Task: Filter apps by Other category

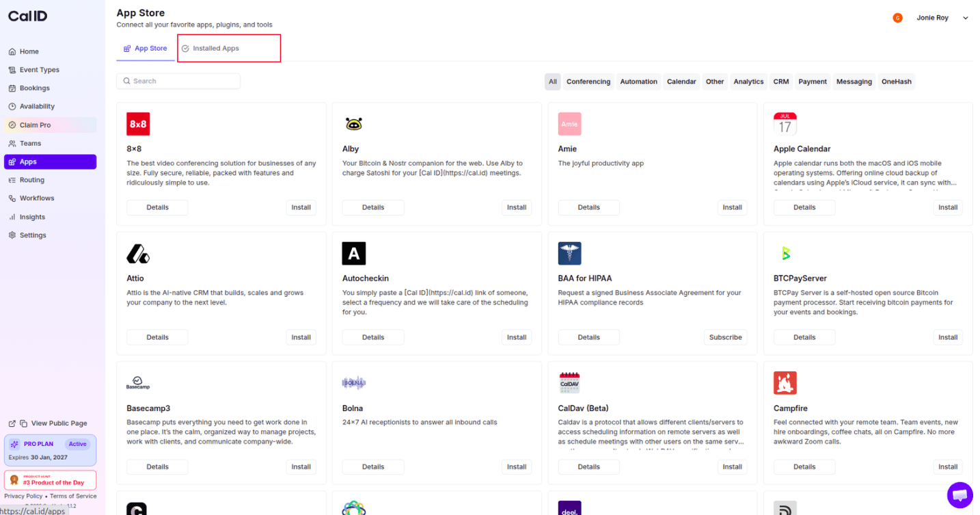Action: [715, 81]
